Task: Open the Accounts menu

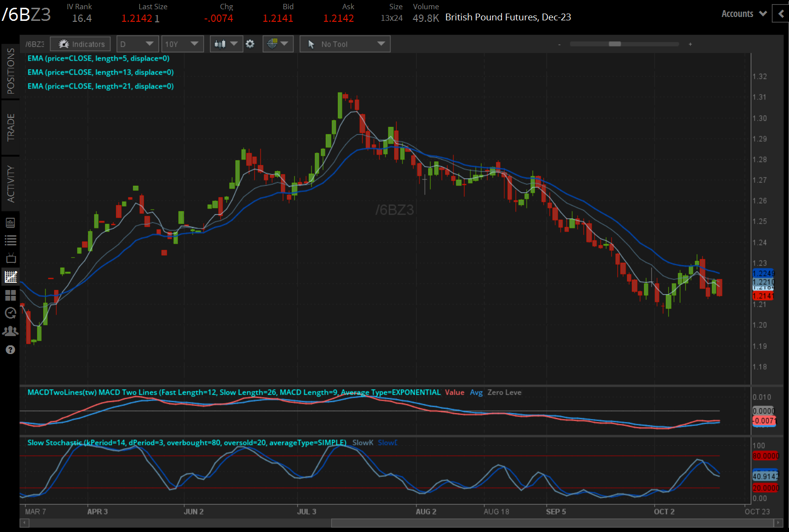Action: click(x=743, y=14)
